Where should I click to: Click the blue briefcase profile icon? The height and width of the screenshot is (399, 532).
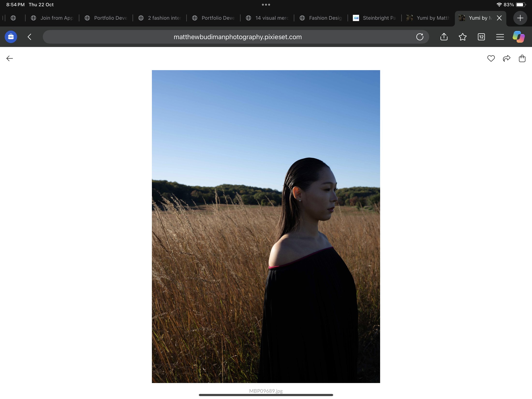click(11, 37)
